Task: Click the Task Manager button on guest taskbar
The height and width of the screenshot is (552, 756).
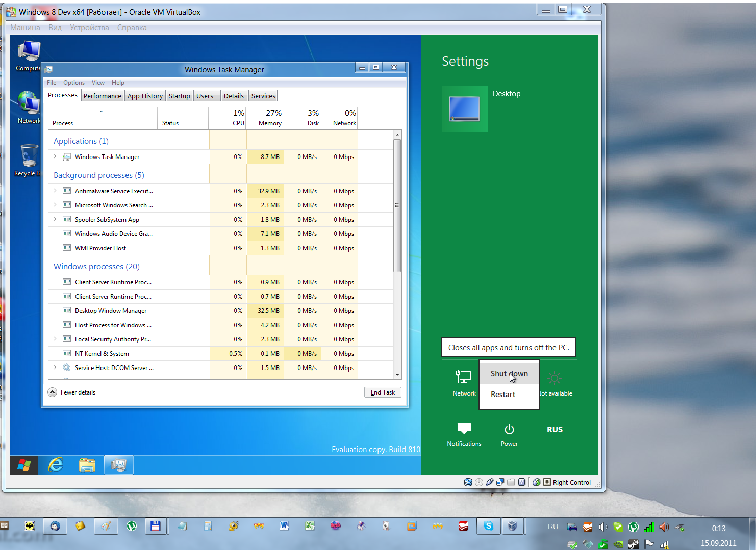Action: coord(119,465)
